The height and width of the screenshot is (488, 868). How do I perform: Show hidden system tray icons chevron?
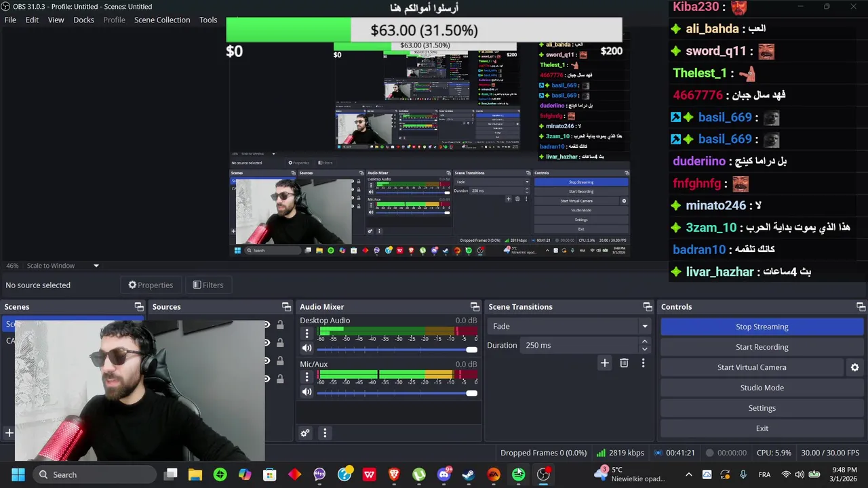click(x=689, y=474)
